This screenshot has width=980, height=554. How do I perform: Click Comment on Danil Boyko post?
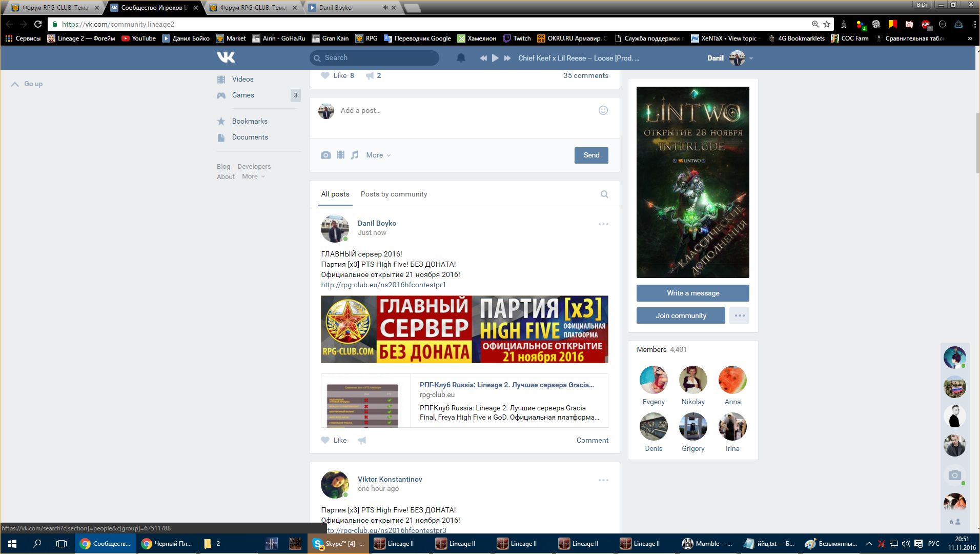pyautogui.click(x=593, y=440)
